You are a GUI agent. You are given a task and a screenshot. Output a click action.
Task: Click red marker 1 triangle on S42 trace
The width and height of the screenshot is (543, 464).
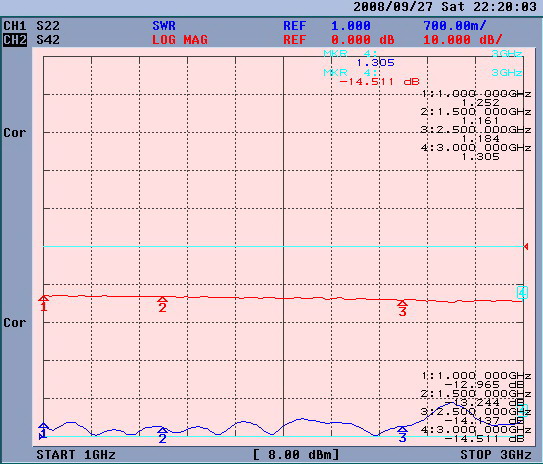point(43,298)
